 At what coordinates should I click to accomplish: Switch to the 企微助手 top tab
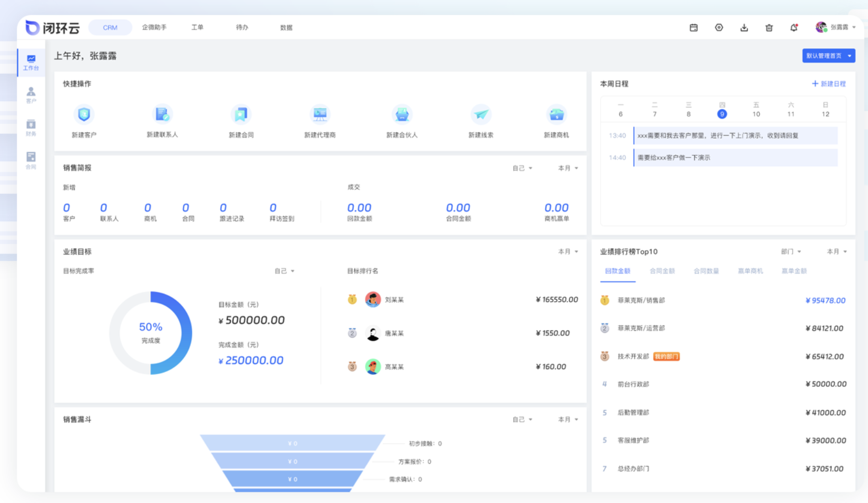tap(154, 28)
